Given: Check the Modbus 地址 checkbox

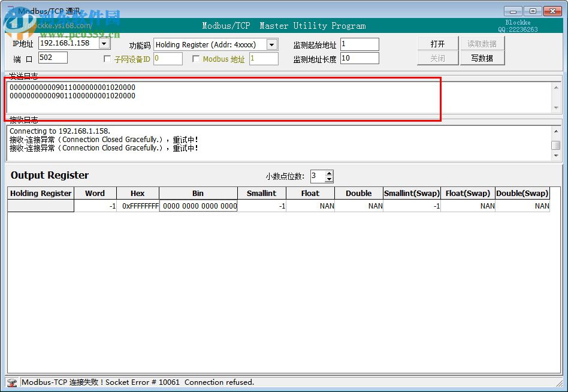Looking at the screenshot, I should pos(197,58).
